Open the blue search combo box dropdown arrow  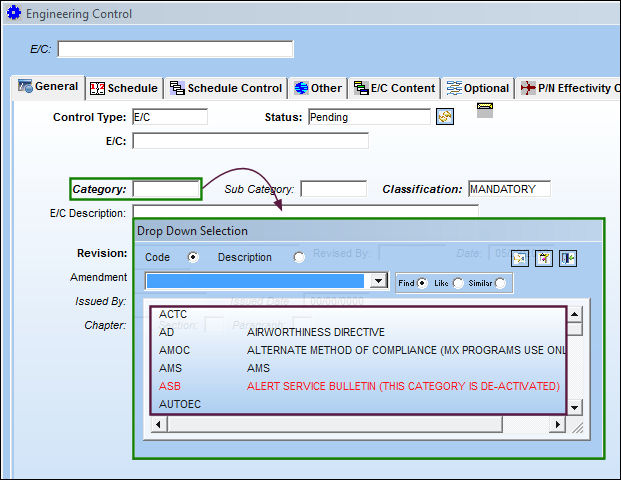coord(379,281)
